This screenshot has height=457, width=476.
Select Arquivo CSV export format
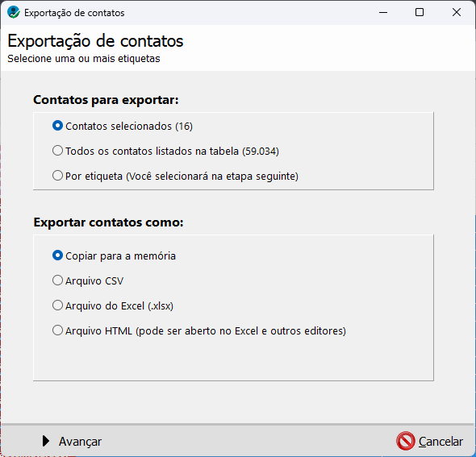tap(88, 280)
